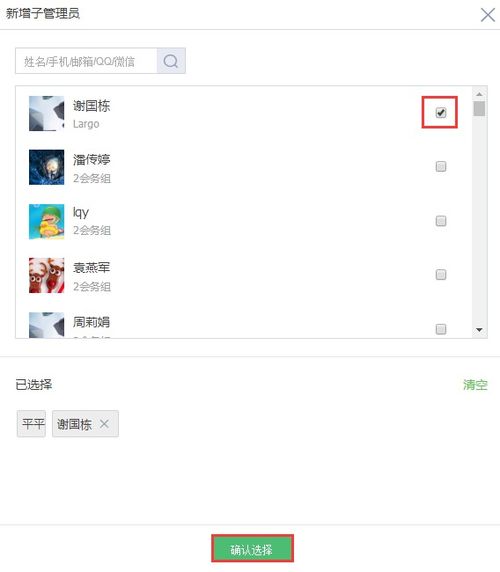Clear selections via 清空 link
The image size is (500, 572).
coord(475,384)
